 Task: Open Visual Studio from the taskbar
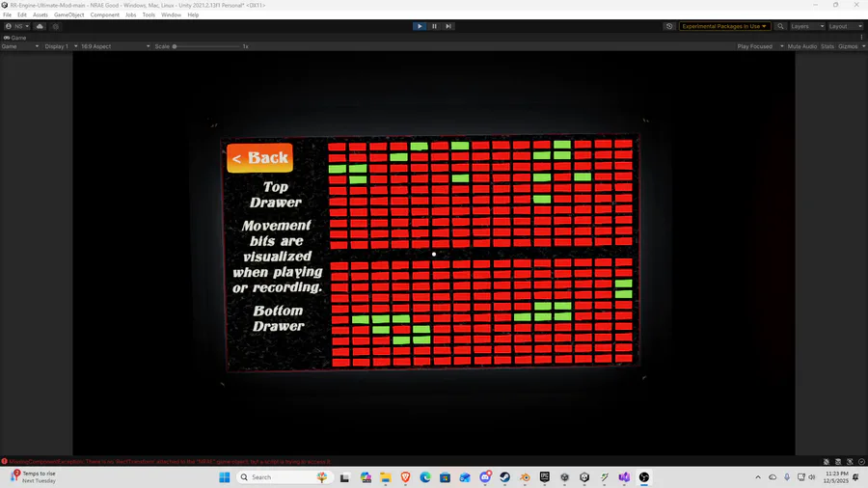tap(624, 477)
